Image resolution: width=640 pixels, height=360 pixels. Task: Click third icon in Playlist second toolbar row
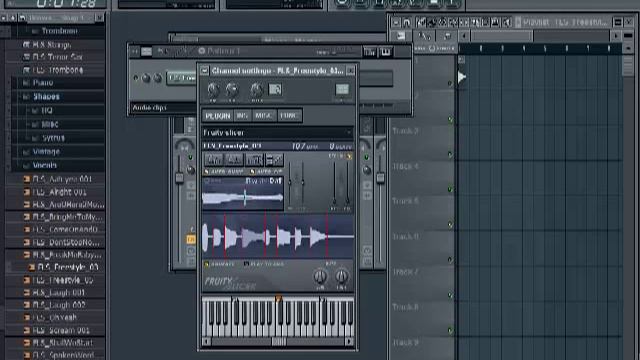click(x=447, y=36)
